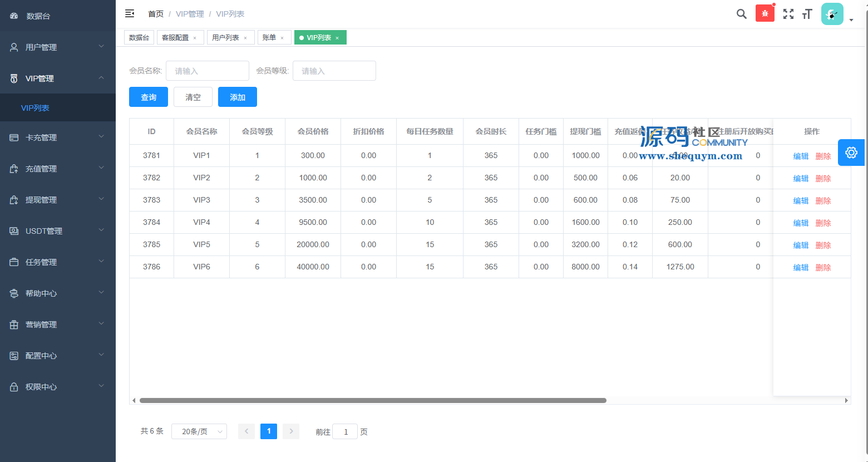Viewport: 868px width, 462px height.
Task: Collapse sidebar with the hamburger icon
Action: (130, 13)
